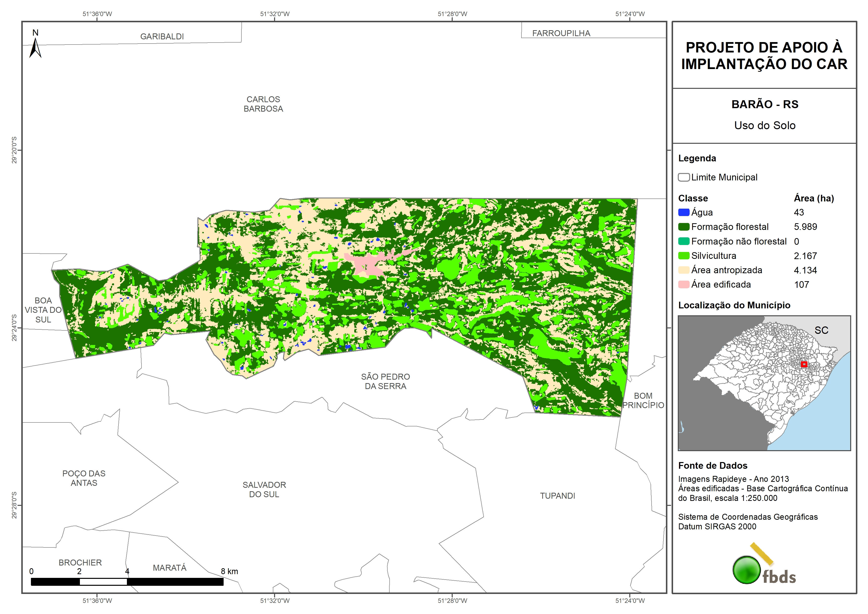Click the red location marker on inset map
The height and width of the screenshot is (614, 868).
(x=804, y=364)
